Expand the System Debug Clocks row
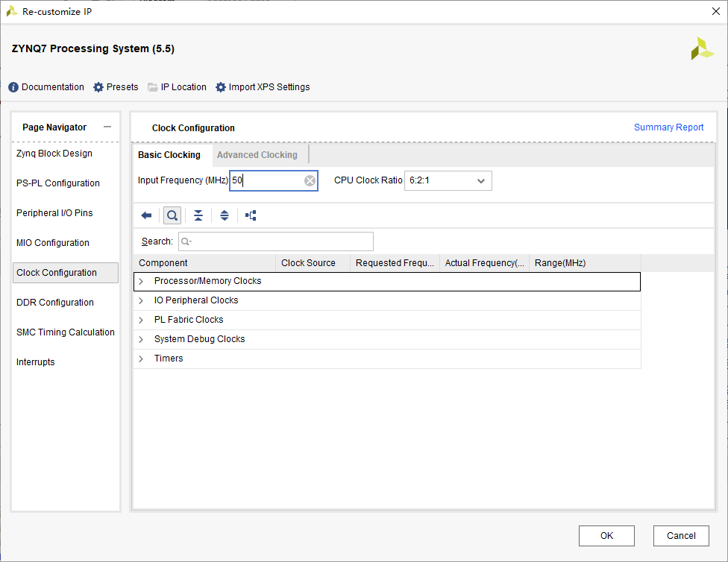Image resolution: width=728 pixels, height=562 pixels. coord(141,340)
